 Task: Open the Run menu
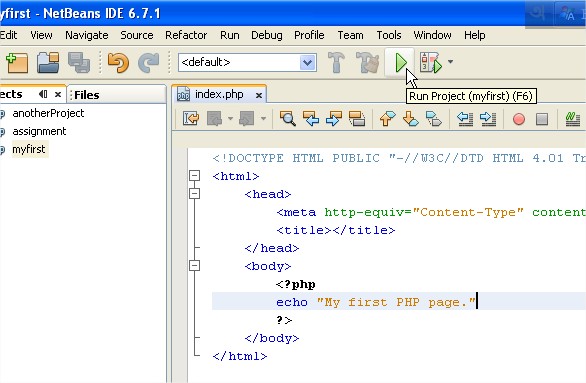pos(230,35)
